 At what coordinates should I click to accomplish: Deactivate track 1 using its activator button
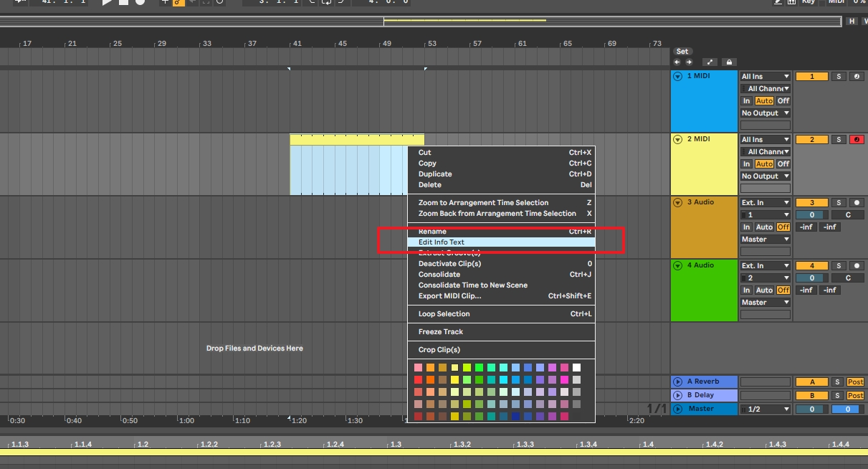[812, 77]
